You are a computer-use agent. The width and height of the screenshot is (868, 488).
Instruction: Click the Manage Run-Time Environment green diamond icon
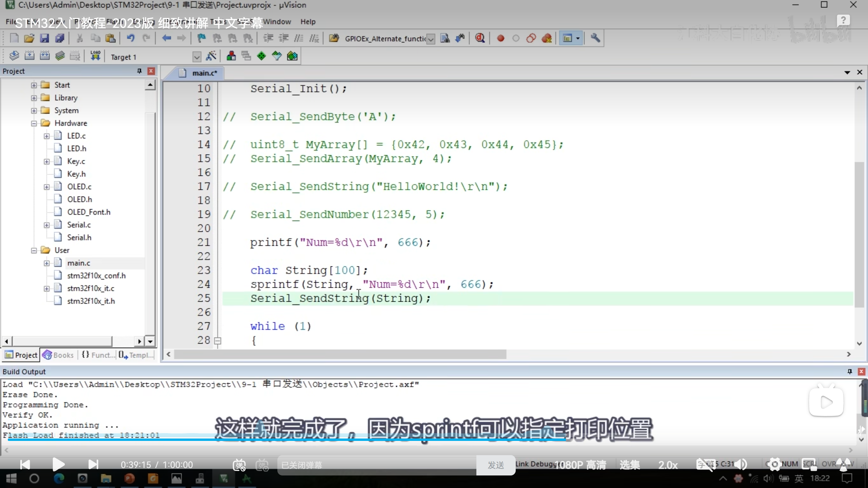pos(261,56)
